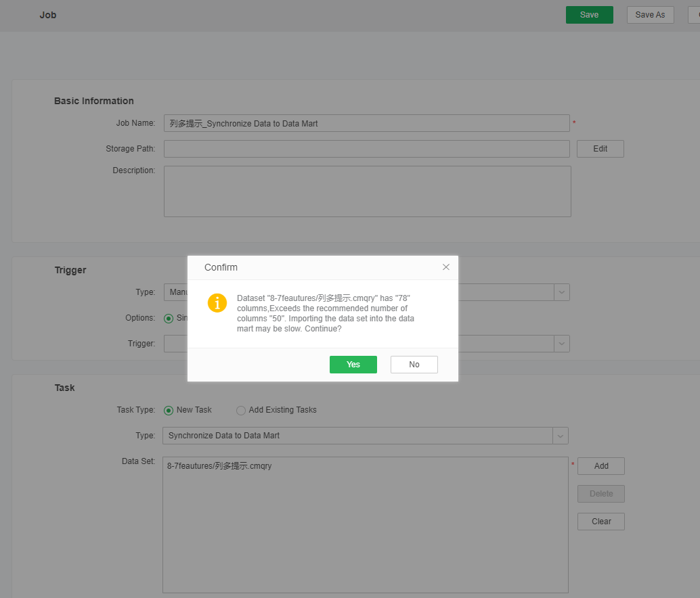
Task: Open the Save As option
Action: coord(650,15)
